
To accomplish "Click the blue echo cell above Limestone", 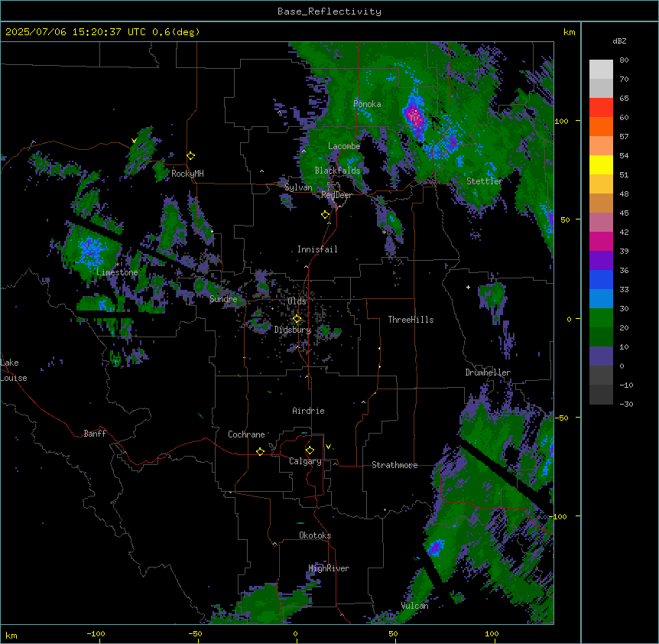I will (90, 250).
